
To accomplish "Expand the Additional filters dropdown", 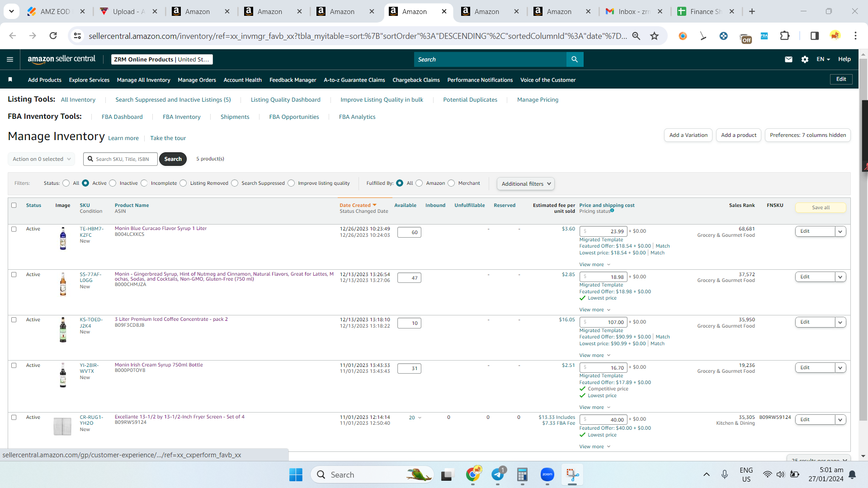I will pyautogui.click(x=526, y=183).
